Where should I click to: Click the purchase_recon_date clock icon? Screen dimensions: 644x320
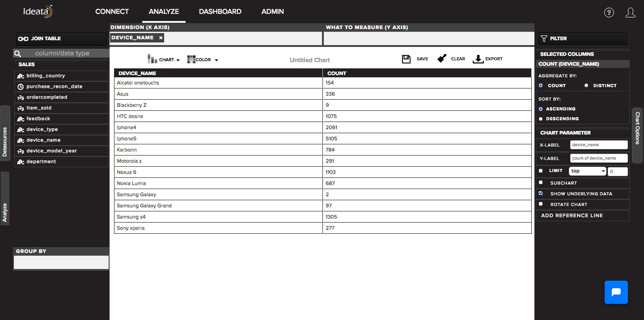pyautogui.click(x=21, y=87)
